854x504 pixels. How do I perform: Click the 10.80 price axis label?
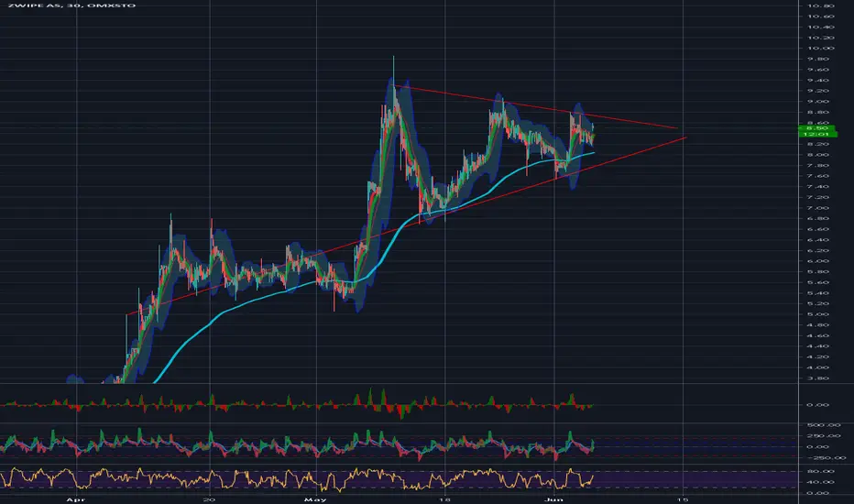[821, 5]
